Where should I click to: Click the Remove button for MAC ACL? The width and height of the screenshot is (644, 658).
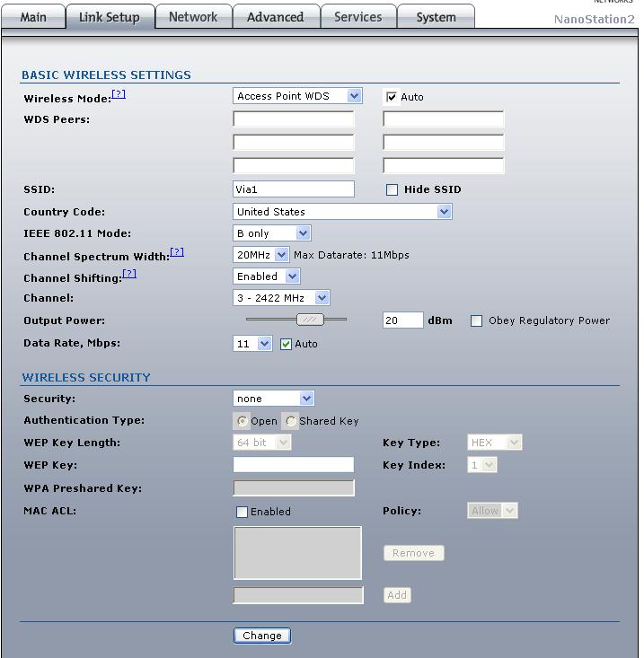coord(413,553)
